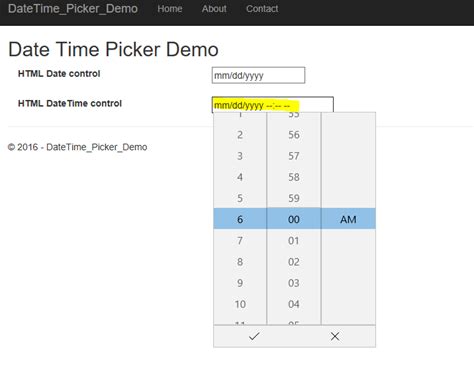Cancel time picker with X icon
The width and height of the screenshot is (474, 374).
coord(335,336)
